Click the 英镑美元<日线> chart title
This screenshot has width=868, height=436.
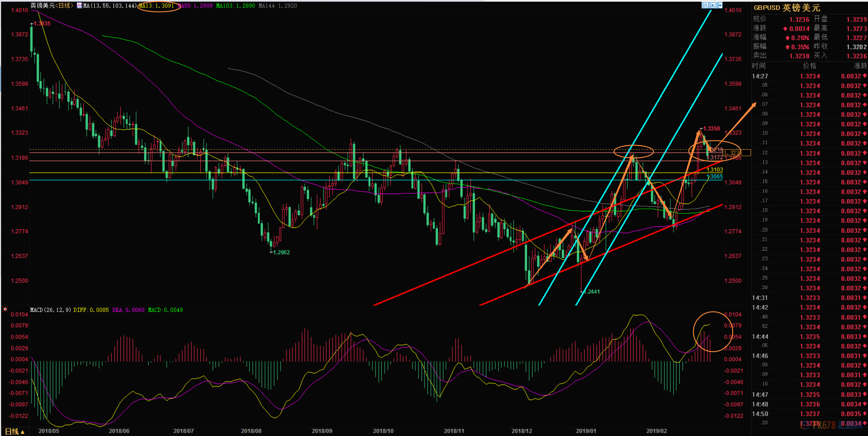(52, 5)
